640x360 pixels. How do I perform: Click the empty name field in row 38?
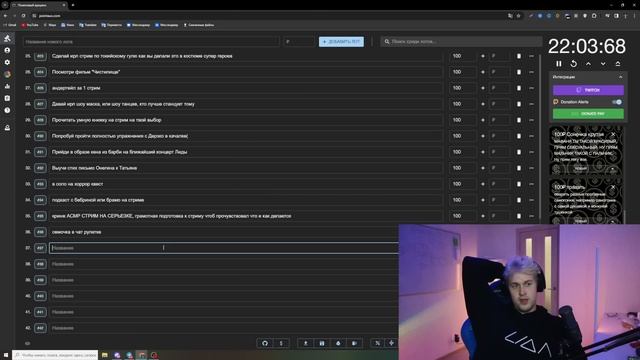[224, 264]
